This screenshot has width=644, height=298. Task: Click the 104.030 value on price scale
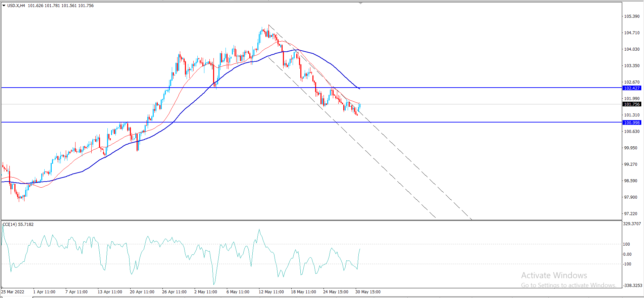coord(632,49)
